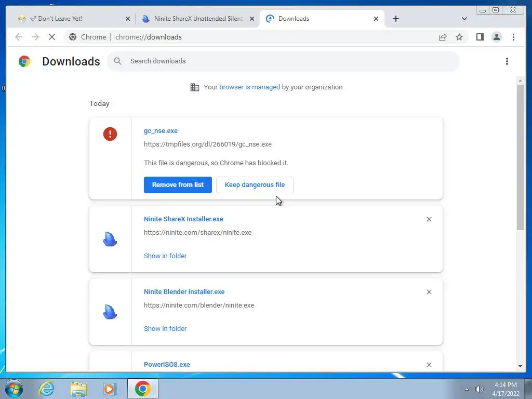Click the scrollbar down arrow

coord(520,366)
